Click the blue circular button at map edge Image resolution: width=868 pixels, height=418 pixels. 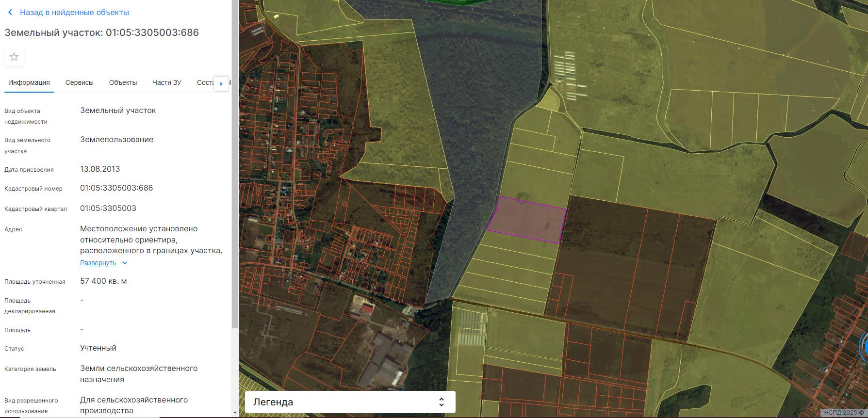click(x=865, y=346)
